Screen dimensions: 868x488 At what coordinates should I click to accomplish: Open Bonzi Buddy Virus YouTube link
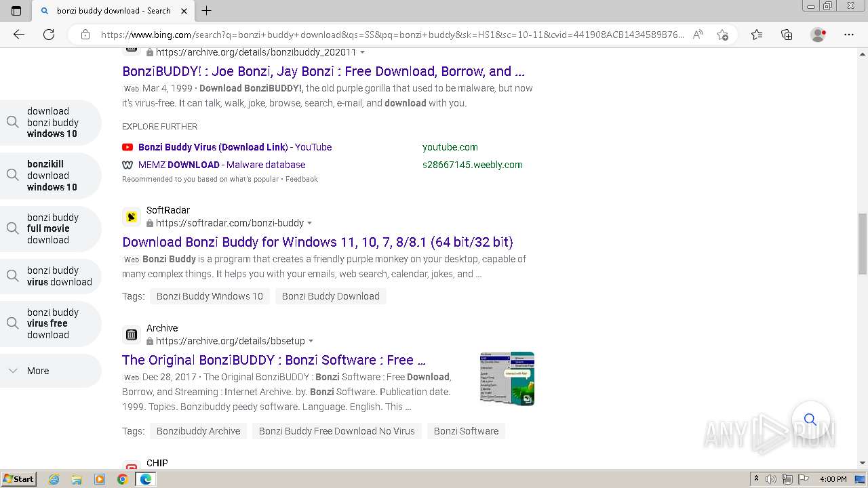pos(235,147)
